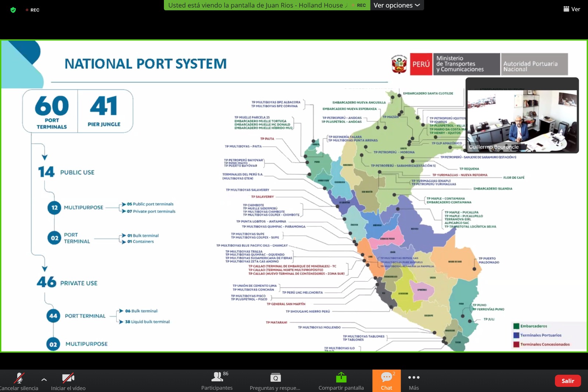Click the 02 circle badge beside PORT TERMINAL
Image resolution: width=588 pixels, height=392 pixels.
pos(54,238)
